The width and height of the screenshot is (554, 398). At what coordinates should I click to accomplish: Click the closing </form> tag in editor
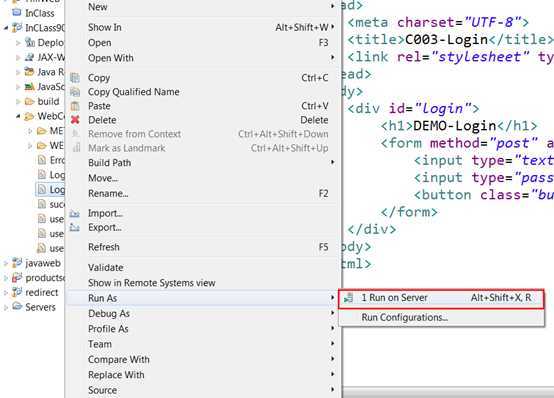point(409,212)
